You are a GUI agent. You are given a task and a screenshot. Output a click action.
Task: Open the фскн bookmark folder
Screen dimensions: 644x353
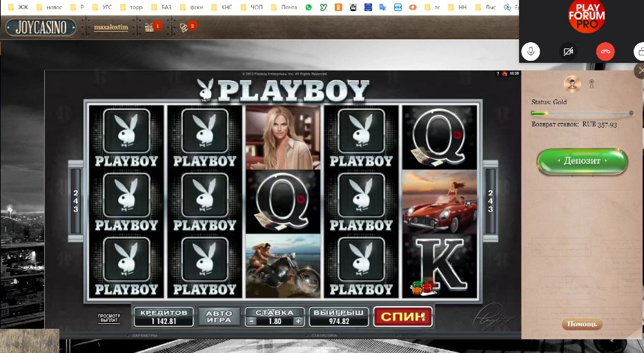pos(192,7)
